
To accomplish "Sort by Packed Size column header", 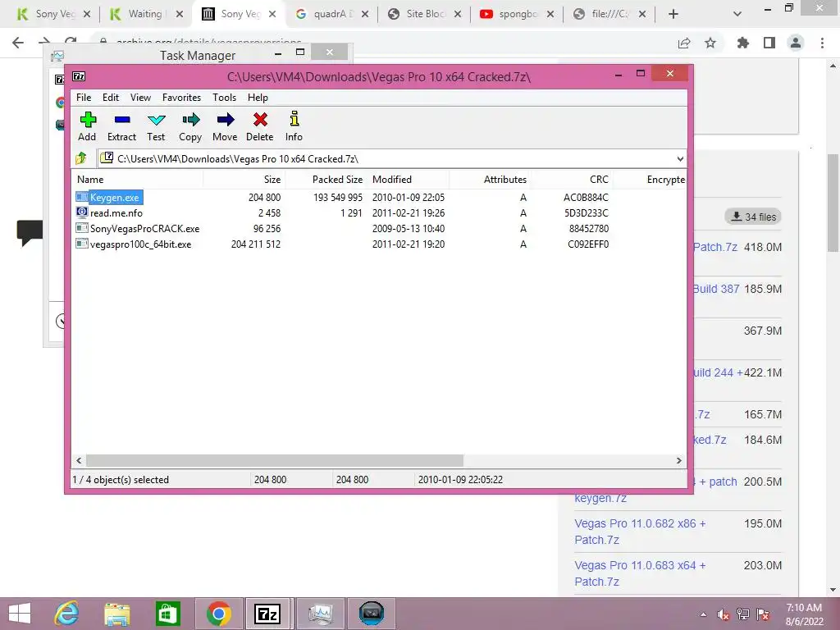I will click(325, 180).
